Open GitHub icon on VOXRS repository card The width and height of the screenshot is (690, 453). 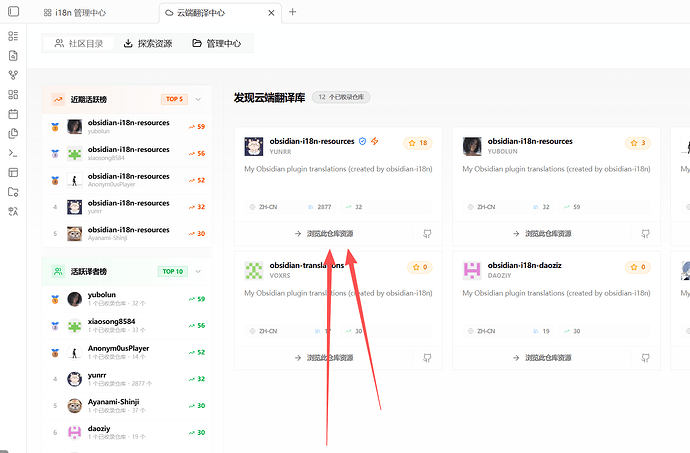(427, 358)
